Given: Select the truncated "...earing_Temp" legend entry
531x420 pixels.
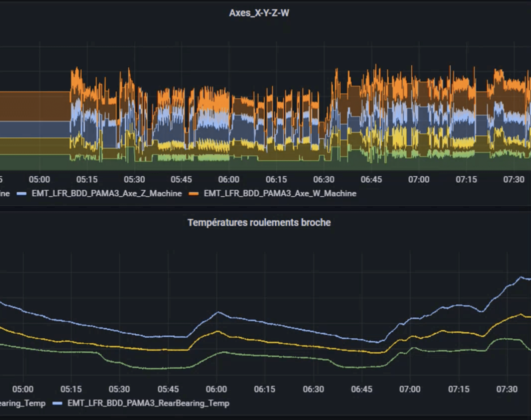Looking at the screenshot, I should click(23, 403).
